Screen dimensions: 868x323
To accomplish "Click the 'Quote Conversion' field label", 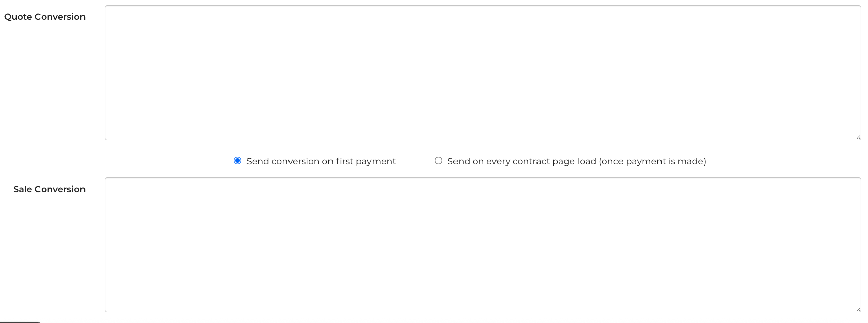I will tap(45, 17).
